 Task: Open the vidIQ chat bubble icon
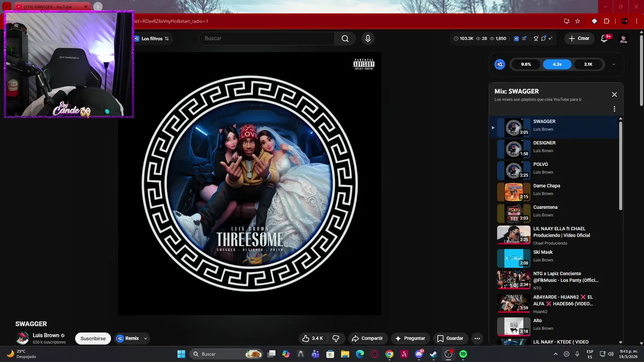pyautogui.click(x=543, y=38)
